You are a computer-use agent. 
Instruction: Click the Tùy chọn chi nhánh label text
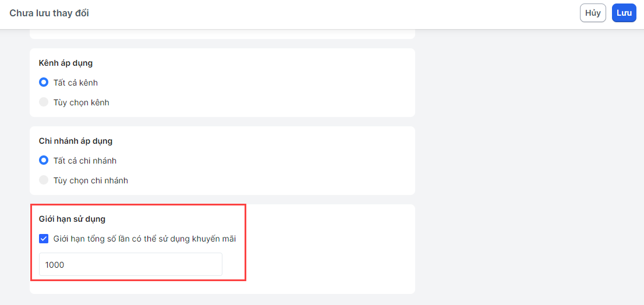(91, 180)
